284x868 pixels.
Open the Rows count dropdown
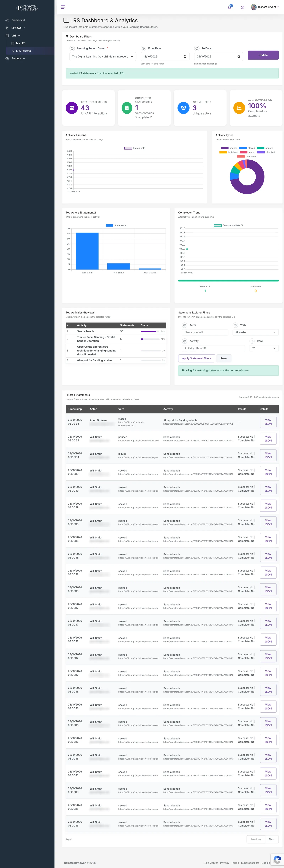click(264, 348)
